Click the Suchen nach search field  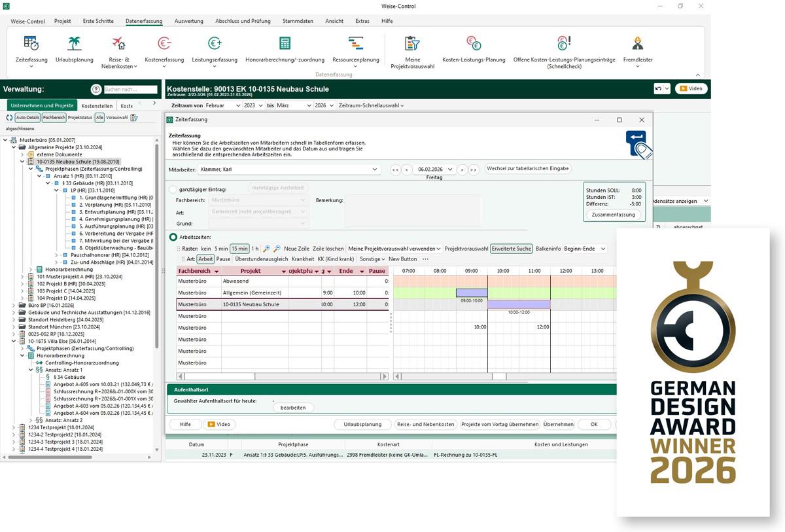(x=130, y=90)
